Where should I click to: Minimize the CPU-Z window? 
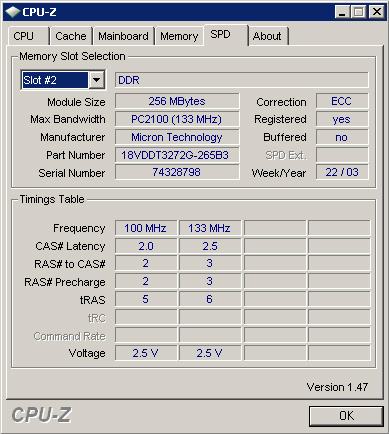point(342,12)
